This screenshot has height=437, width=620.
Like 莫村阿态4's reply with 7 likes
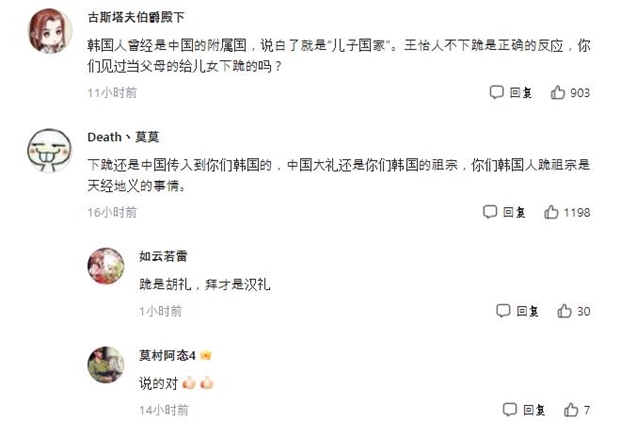point(571,410)
